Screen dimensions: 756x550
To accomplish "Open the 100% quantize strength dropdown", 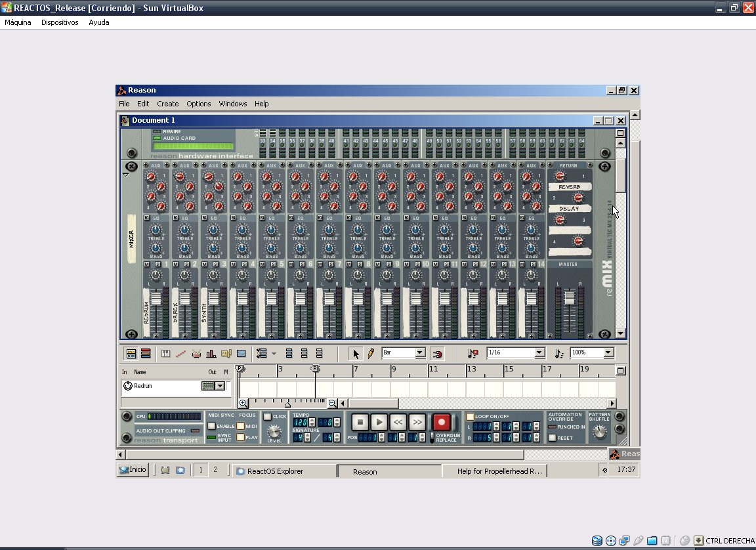I will (608, 353).
